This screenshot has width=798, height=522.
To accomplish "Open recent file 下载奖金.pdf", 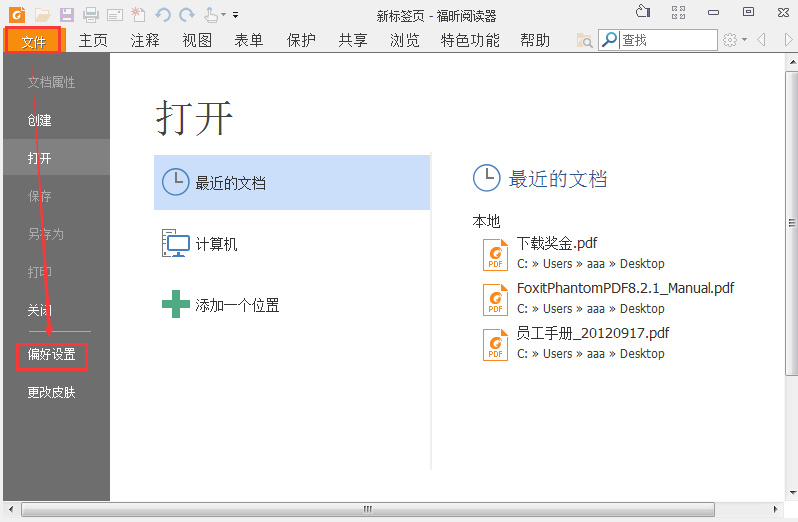I will [x=557, y=243].
